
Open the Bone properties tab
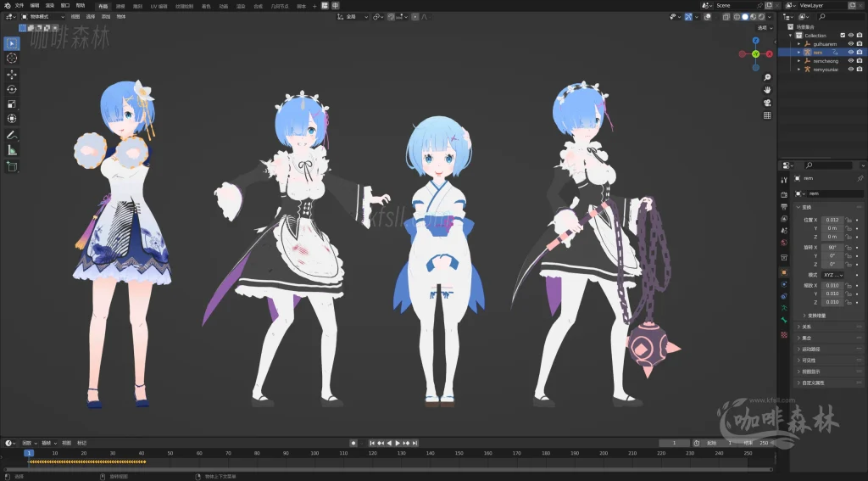point(784,321)
